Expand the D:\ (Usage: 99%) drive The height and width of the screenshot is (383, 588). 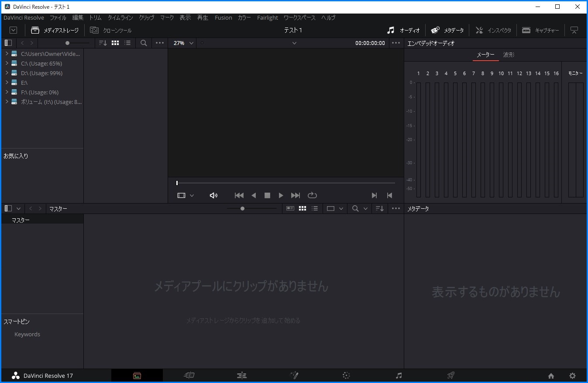pyautogui.click(x=7, y=73)
